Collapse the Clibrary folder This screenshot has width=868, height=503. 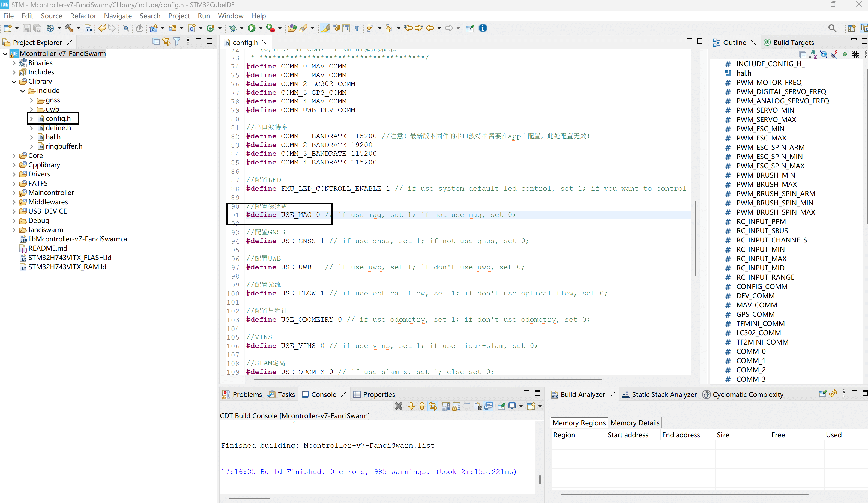(14, 82)
